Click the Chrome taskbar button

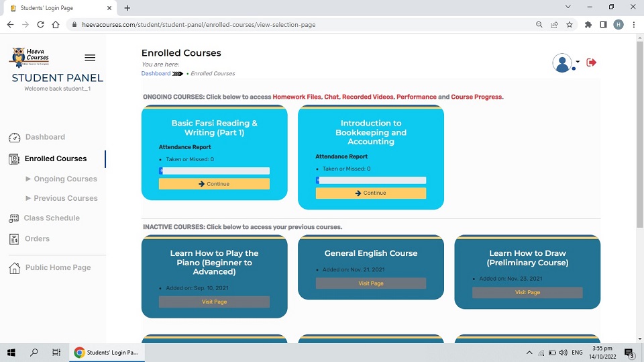tap(107, 353)
